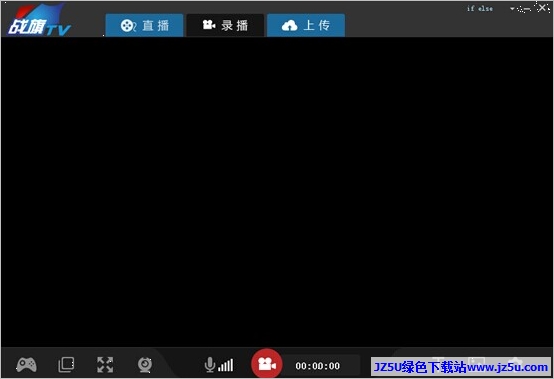Close the 战旗TV window
The width and height of the screenshot is (554, 379).
pos(542,8)
